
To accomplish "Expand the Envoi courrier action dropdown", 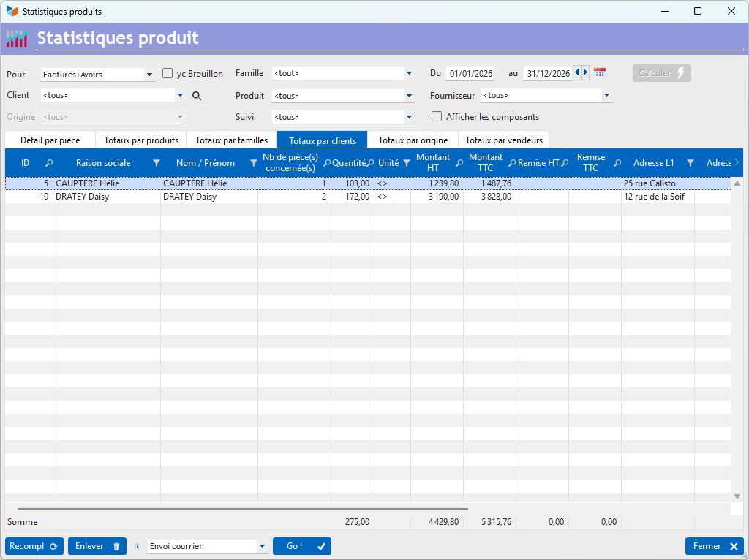I will (262, 546).
